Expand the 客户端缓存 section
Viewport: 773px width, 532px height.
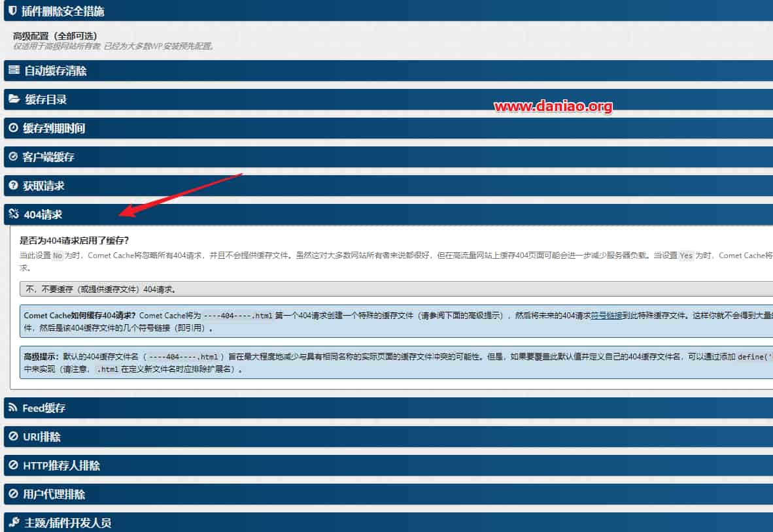tap(388, 157)
